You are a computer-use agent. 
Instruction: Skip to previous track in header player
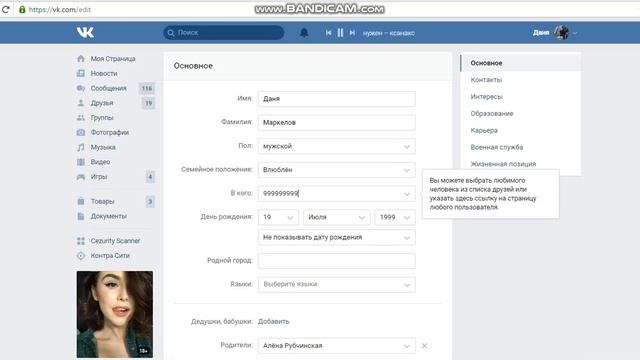pos(328,33)
